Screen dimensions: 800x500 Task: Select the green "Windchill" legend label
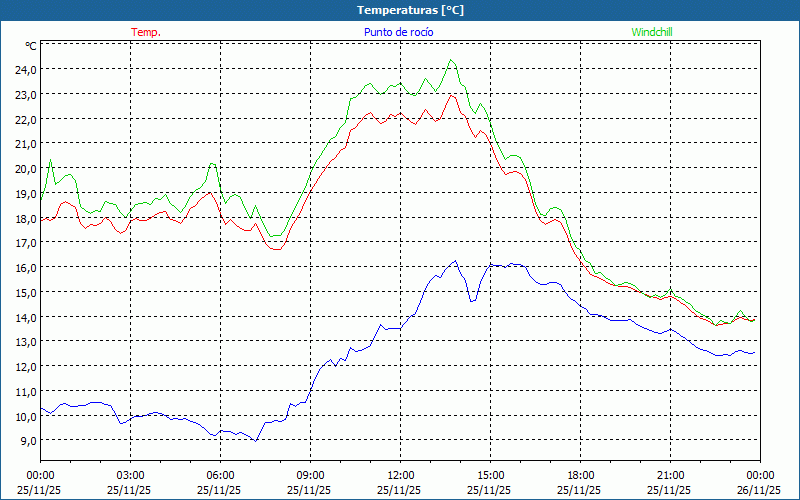click(652, 32)
